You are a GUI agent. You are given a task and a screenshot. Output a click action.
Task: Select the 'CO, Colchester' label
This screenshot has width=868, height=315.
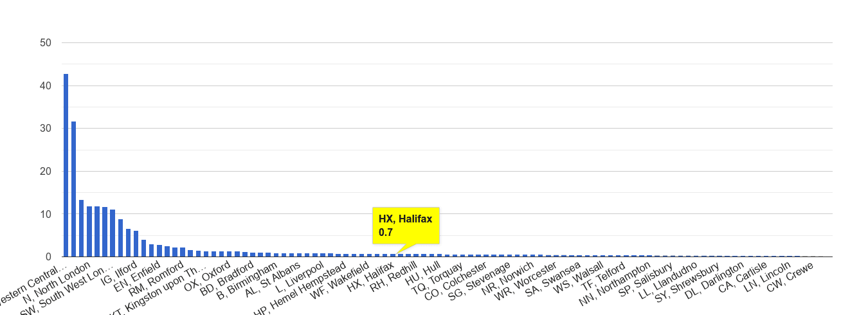pos(457,280)
